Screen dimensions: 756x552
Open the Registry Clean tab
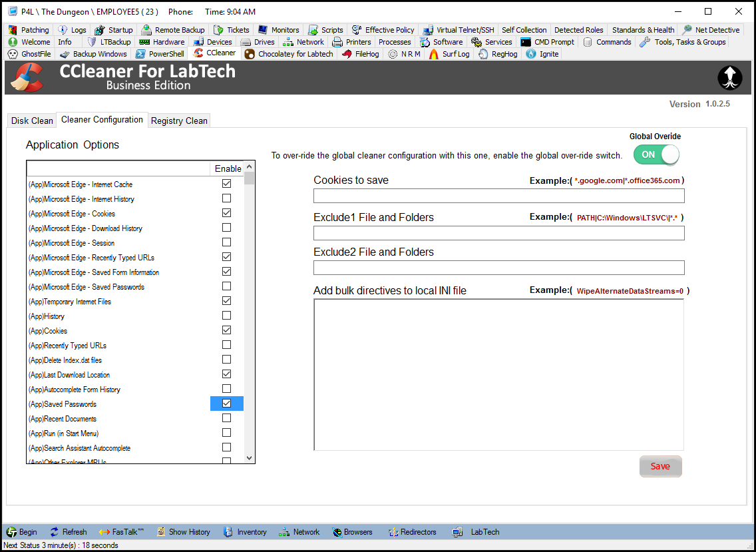[x=180, y=121]
